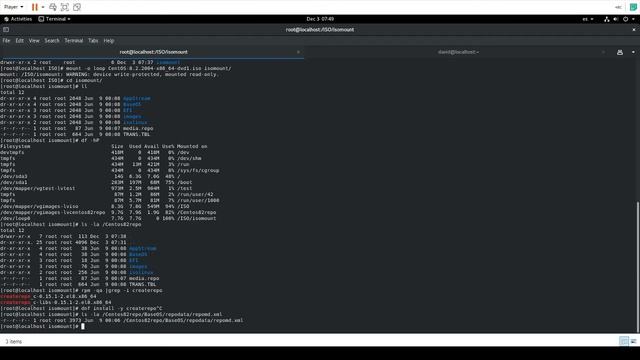Screen dimensions: 640x360
Task: Click the terminal prompt cursor on last line
Action: tap(83, 326)
